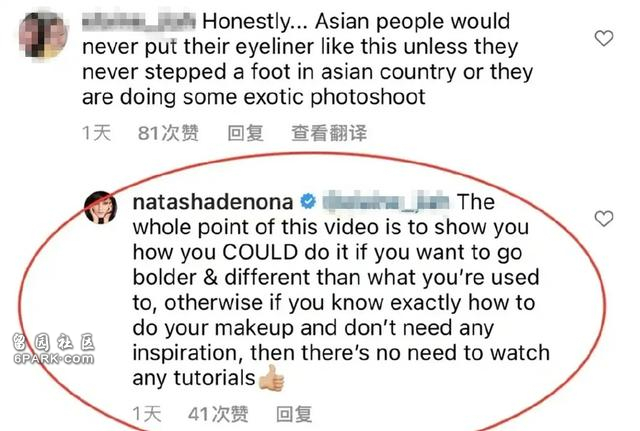Open the first commenter's blurred profile picture

(44, 35)
